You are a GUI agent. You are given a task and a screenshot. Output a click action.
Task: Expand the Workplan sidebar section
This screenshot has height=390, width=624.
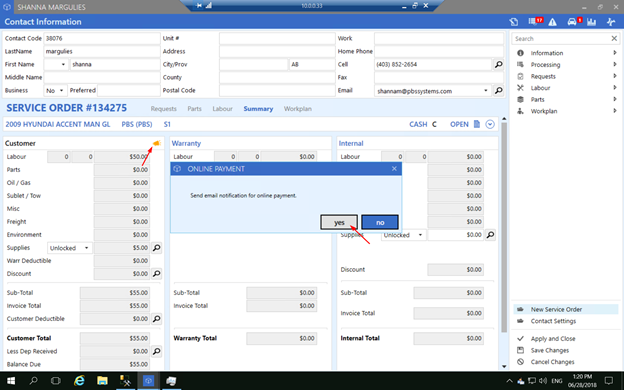pyautogui.click(x=566, y=111)
